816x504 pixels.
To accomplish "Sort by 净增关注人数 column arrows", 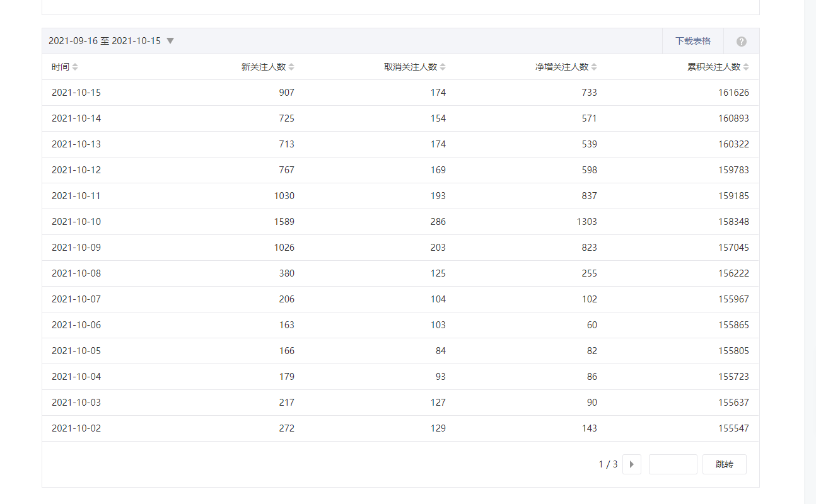I will (594, 67).
